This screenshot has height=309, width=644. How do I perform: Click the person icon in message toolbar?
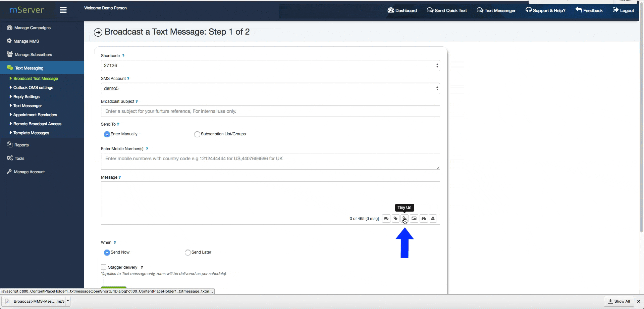point(433,219)
